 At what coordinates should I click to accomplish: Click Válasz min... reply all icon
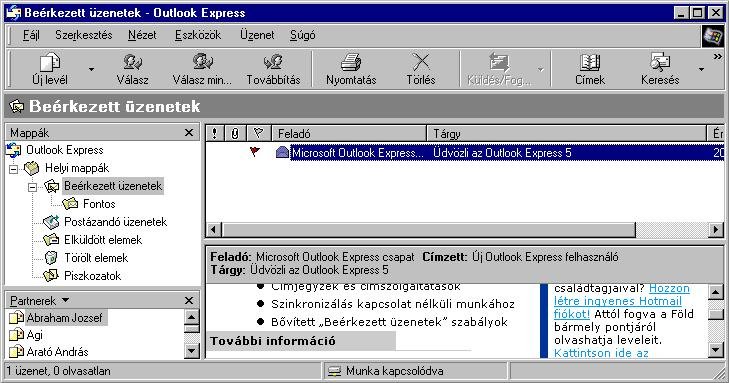pos(203,62)
